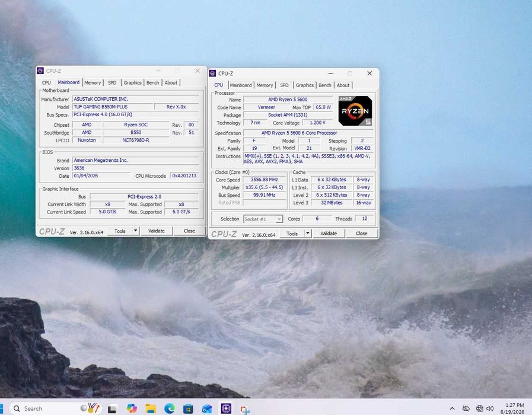The height and width of the screenshot is (415, 532).
Task: Click the Vermeer code name field
Action: (x=266, y=107)
